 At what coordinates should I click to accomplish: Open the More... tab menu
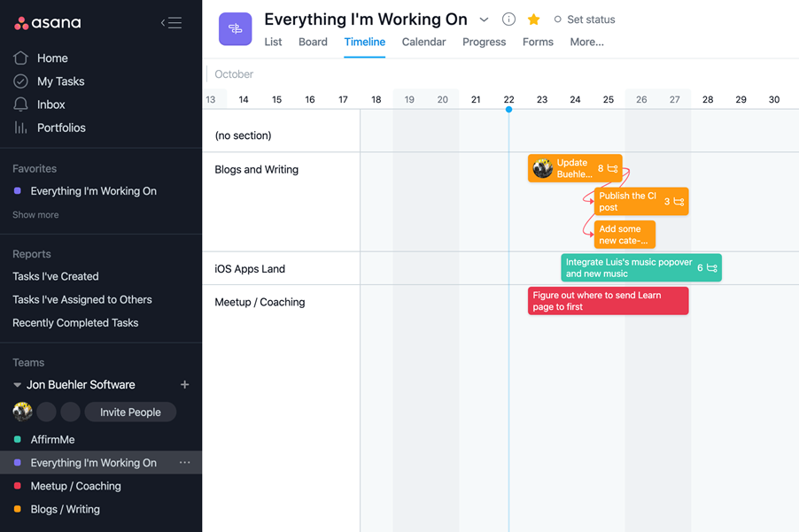587,42
